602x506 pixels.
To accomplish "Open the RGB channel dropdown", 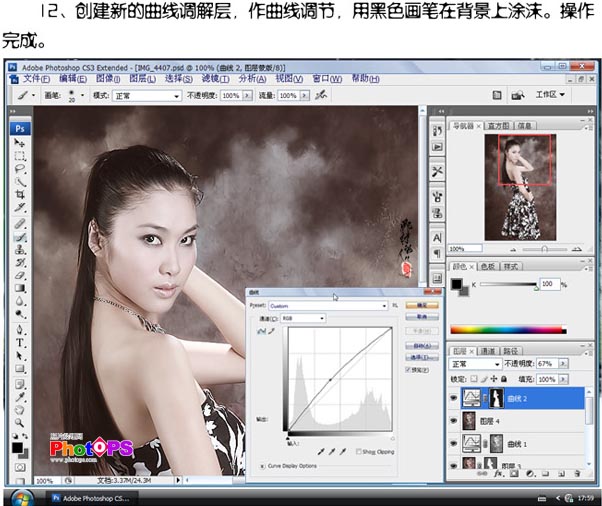I will 303,317.
